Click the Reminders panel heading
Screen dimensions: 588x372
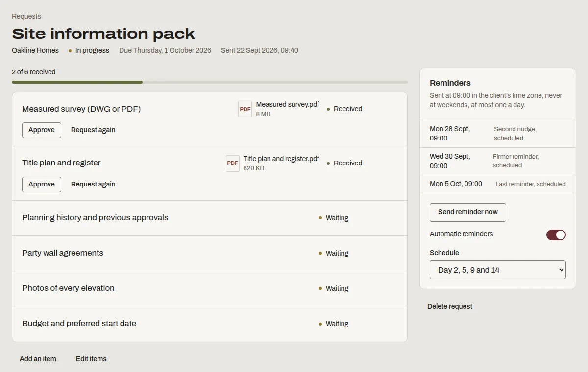tap(450, 83)
